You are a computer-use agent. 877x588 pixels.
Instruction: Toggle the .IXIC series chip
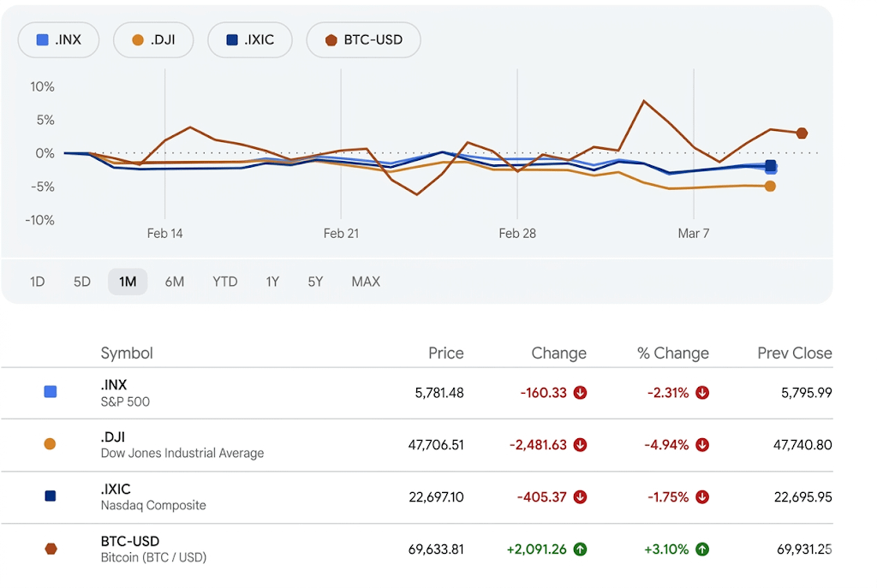pyautogui.click(x=250, y=39)
